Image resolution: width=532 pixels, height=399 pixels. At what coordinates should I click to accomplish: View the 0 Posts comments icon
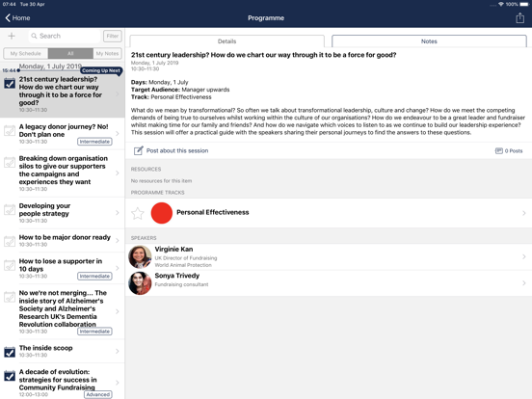499,150
